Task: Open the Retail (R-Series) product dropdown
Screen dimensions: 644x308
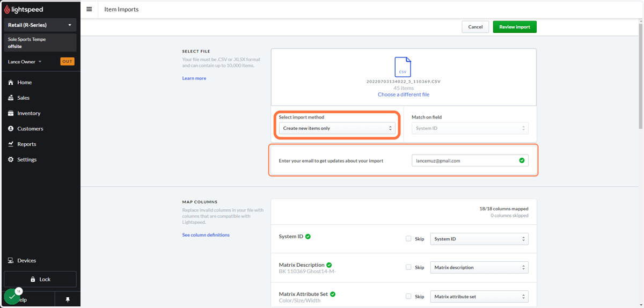Action: tap(40, 25)
